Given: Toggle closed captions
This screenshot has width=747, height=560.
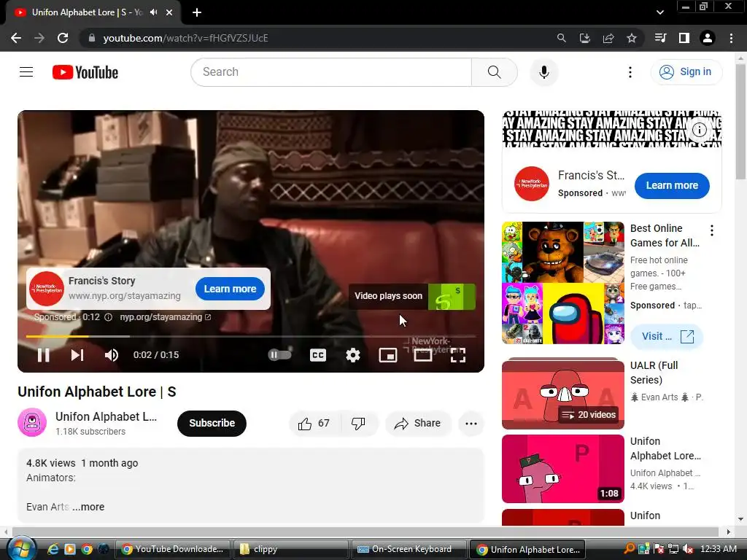Looking at the screenshot, I should (x=318, y=355).
